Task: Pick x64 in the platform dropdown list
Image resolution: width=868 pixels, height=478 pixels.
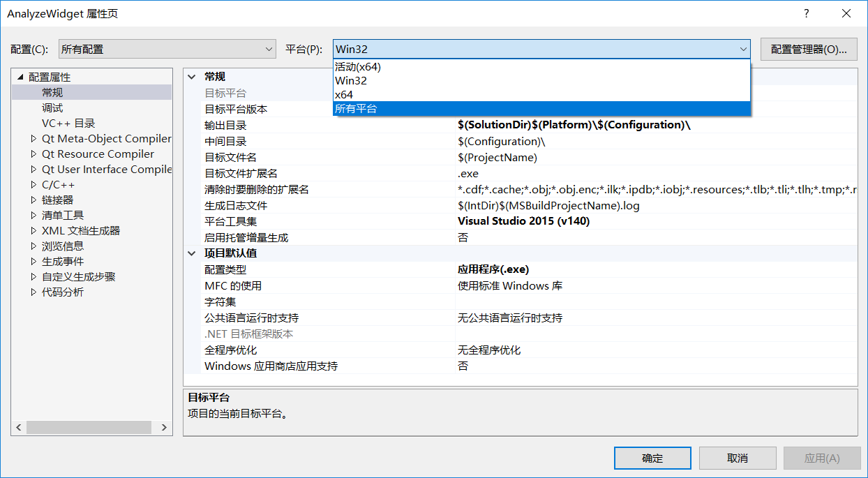Action: tap(541, 95)
